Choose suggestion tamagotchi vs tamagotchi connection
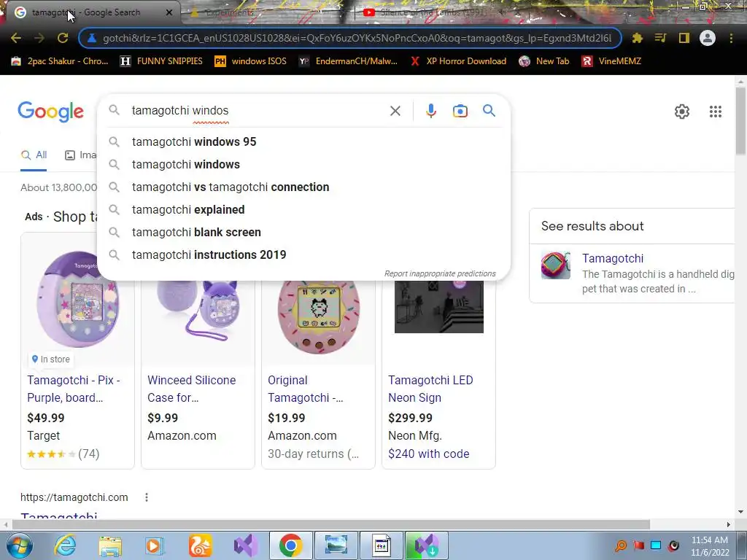The width and height of the screenshot is (747, 560). pos(303,187)
